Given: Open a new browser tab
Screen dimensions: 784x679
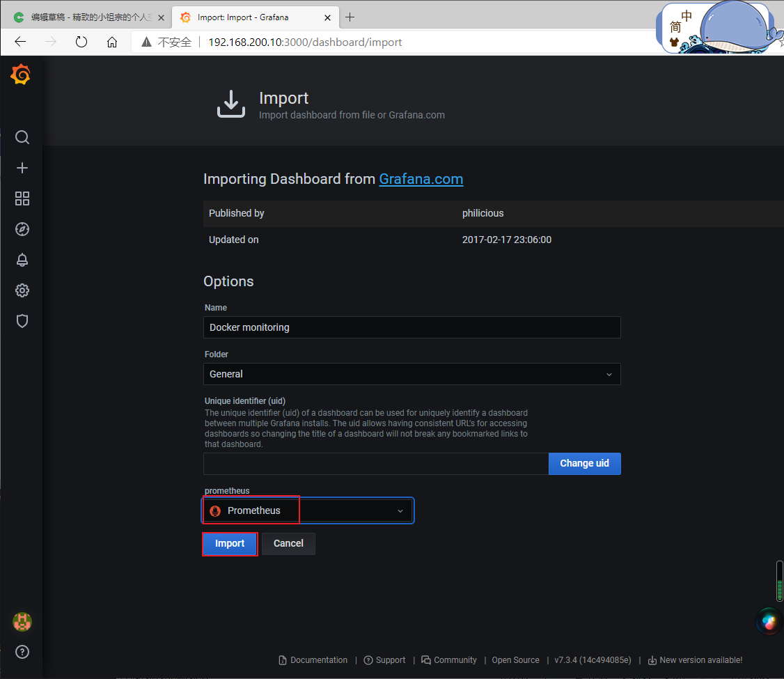Looking at the screenshot, I should [x=350, y=17].
